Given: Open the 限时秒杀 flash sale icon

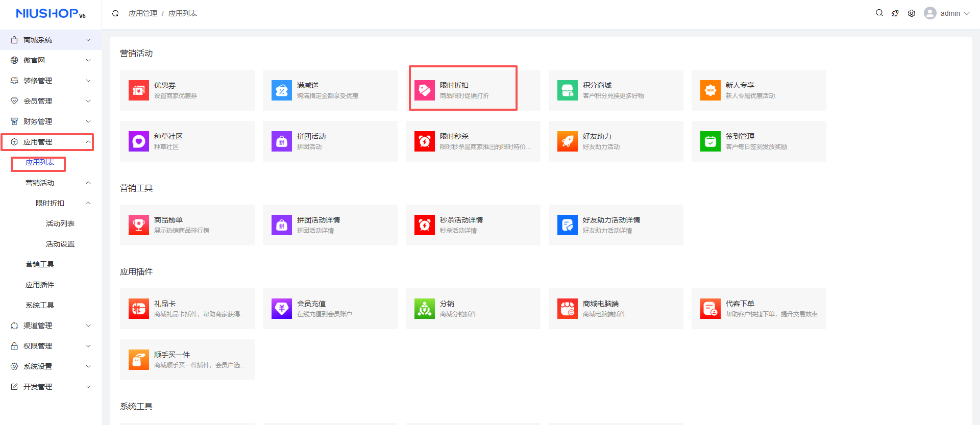Looking at the screenshot, I should point(424,141).
